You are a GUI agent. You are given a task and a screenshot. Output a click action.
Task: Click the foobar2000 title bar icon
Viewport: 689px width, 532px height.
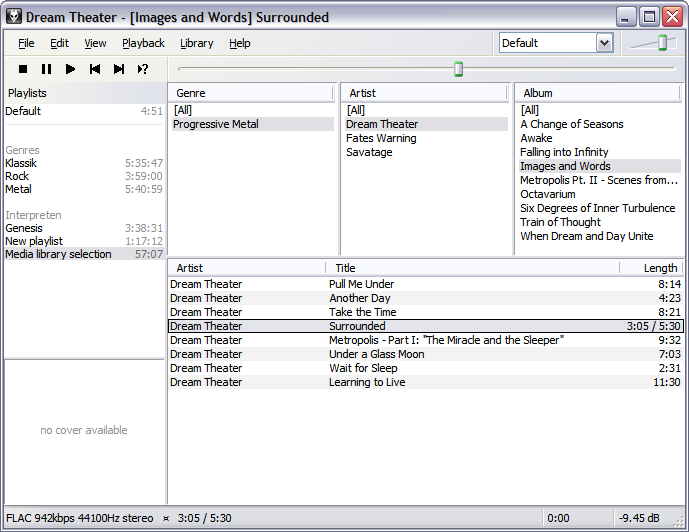tap(14, 17)
